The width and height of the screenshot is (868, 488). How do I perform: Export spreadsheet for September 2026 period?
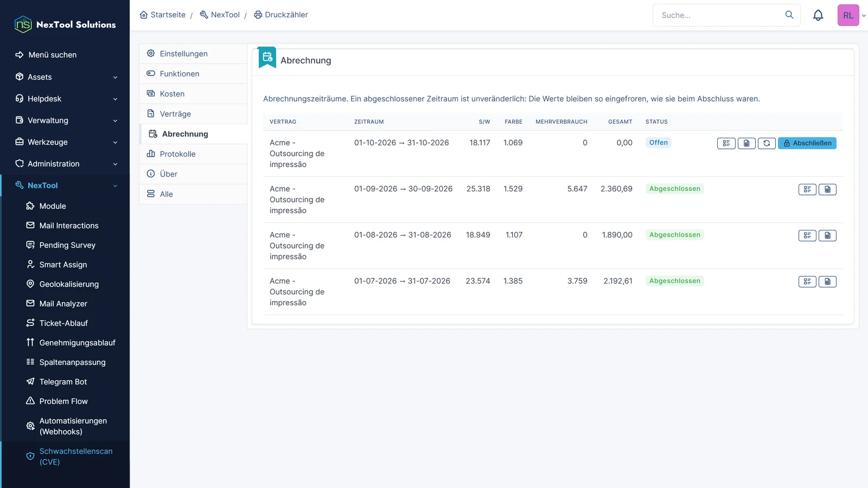827,189
